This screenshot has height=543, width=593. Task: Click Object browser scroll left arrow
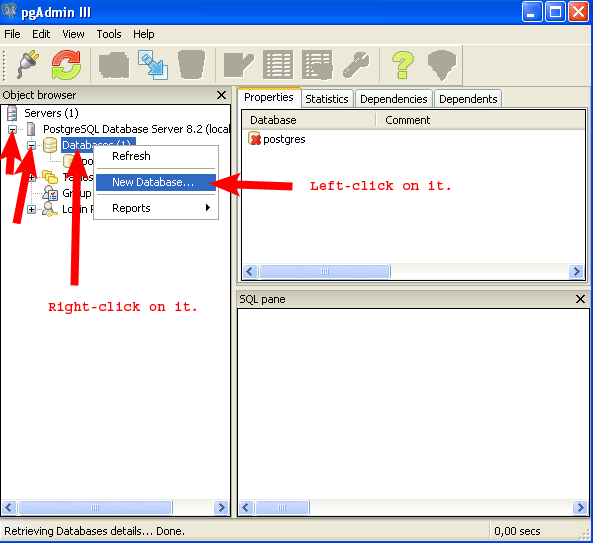9,507
